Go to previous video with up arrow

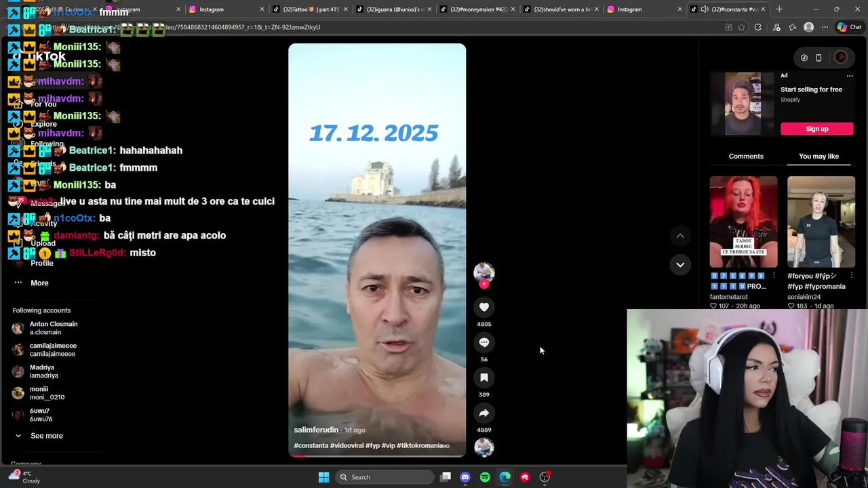pos(680,236)
